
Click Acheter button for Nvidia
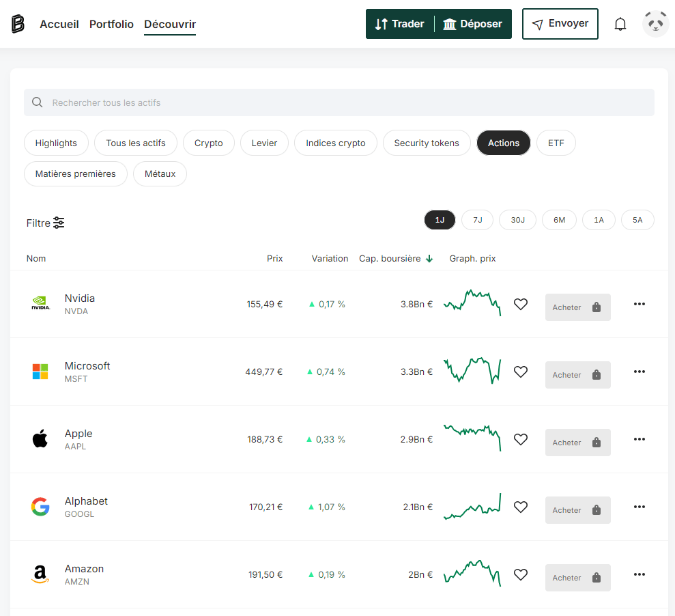577,307
